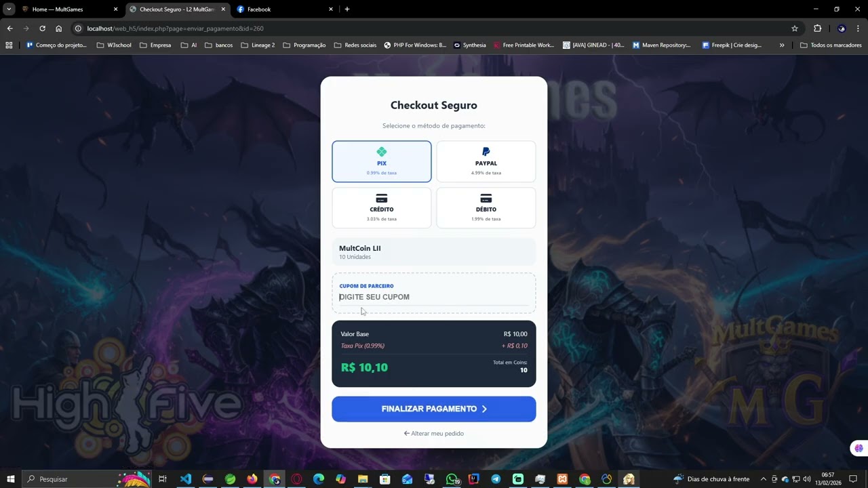The image size is (868, 488).
Task: Open the volume control icon
Action: (x=807, y=479)
